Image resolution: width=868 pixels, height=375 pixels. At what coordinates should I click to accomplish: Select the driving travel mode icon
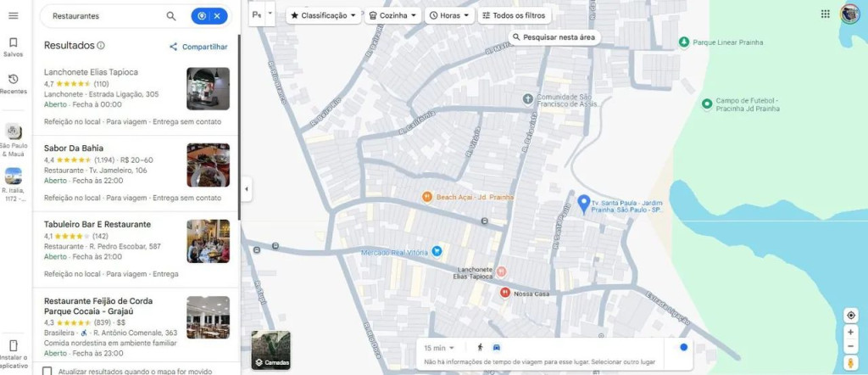pos(497,348)
